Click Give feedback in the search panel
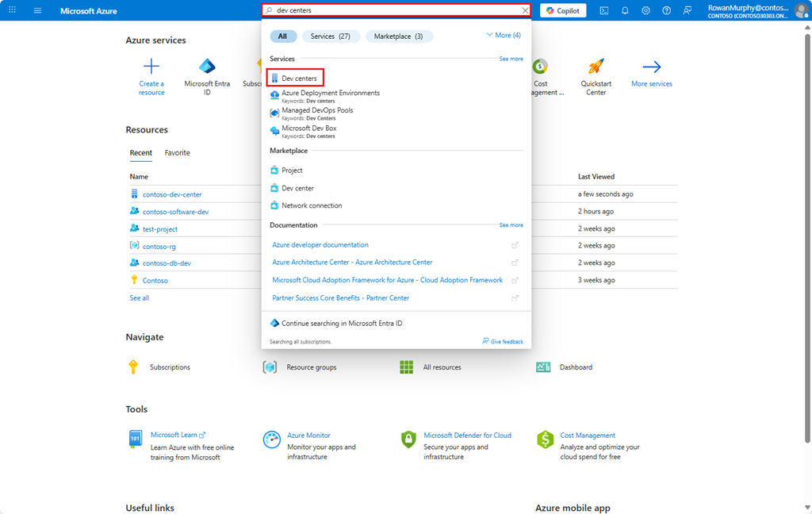 tap(503, 341)
